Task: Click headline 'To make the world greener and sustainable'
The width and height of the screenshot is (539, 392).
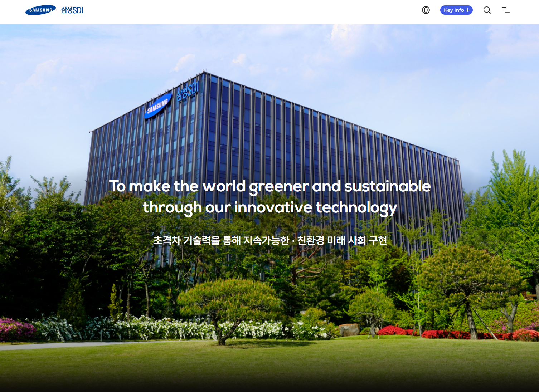Action: coord(270,187)
